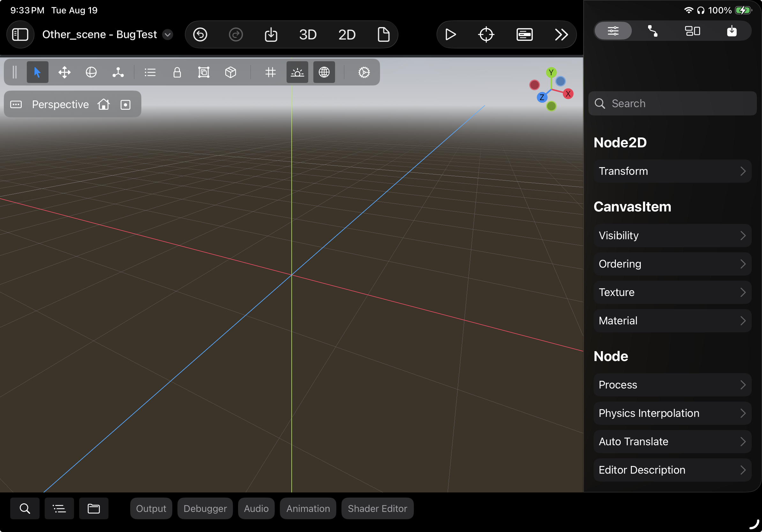Open the Perspective view menu
Screen dimensions: 762x532
tap(60, 105)
